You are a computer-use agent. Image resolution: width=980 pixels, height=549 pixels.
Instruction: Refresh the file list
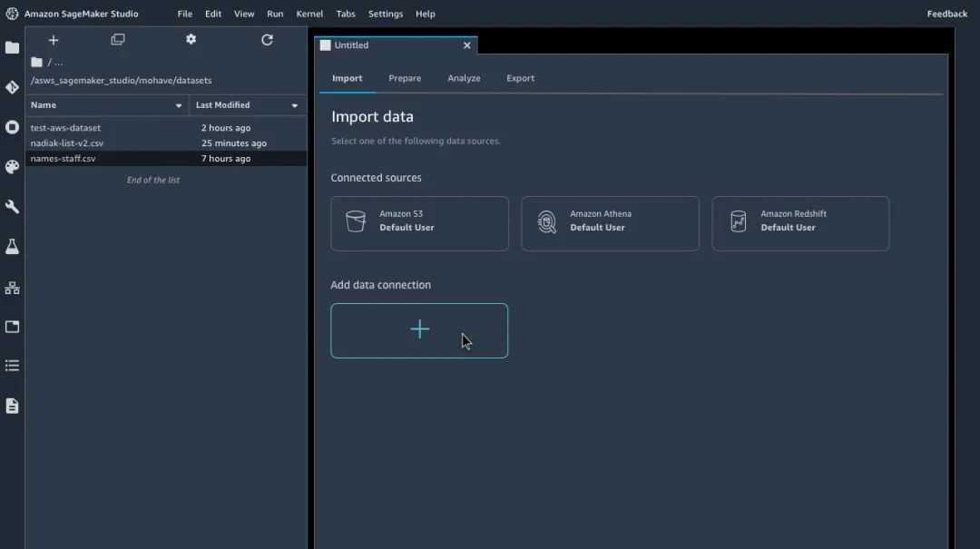(267, 40)
